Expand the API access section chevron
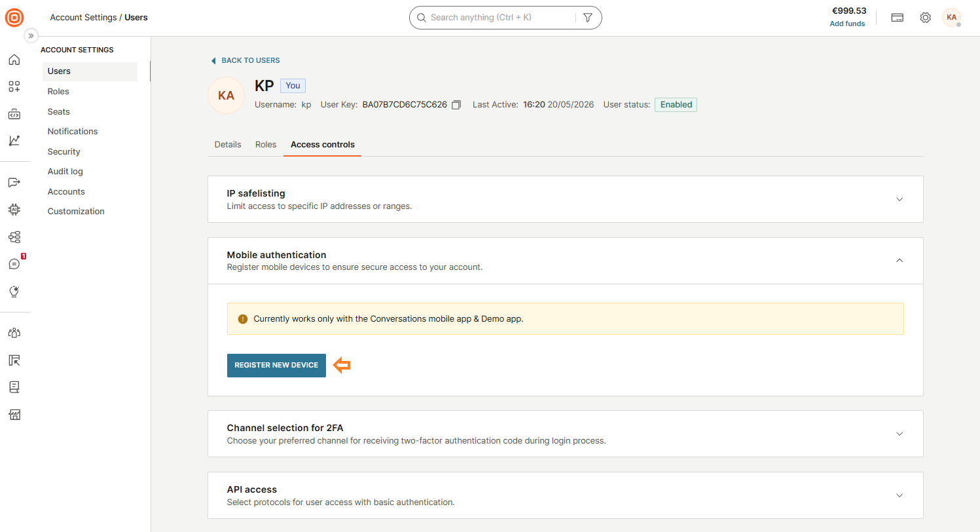The image size is (980, 532). (899, 495)
